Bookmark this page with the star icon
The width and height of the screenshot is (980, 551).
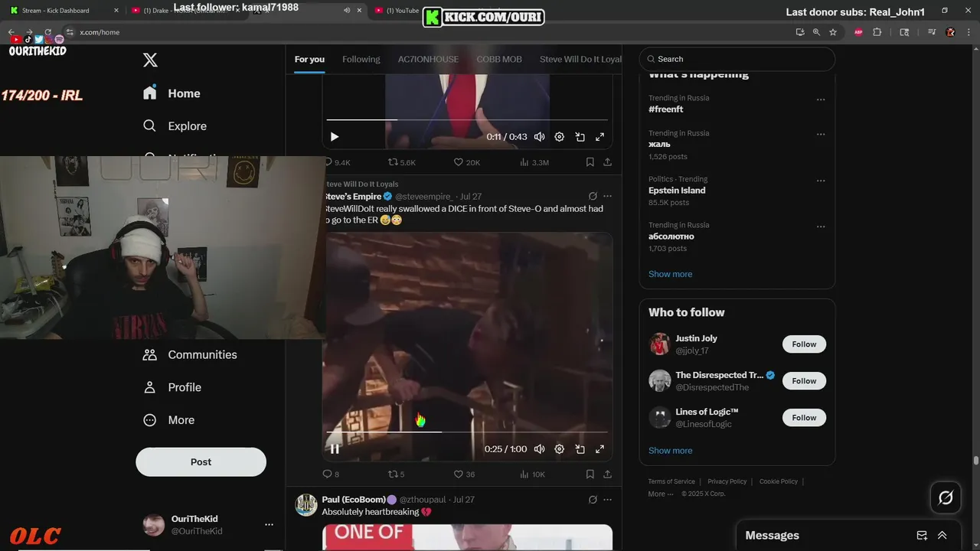(x=833, y=32)
